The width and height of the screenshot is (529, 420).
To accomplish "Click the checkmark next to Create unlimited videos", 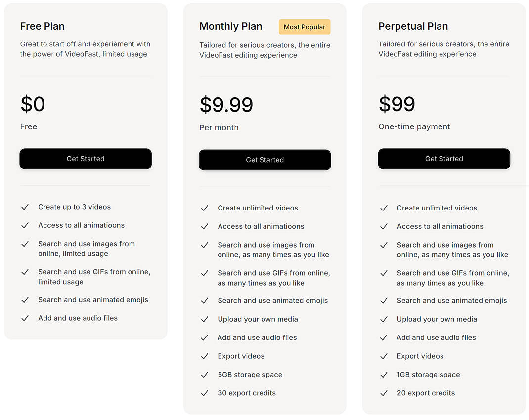I will (205, 208).
